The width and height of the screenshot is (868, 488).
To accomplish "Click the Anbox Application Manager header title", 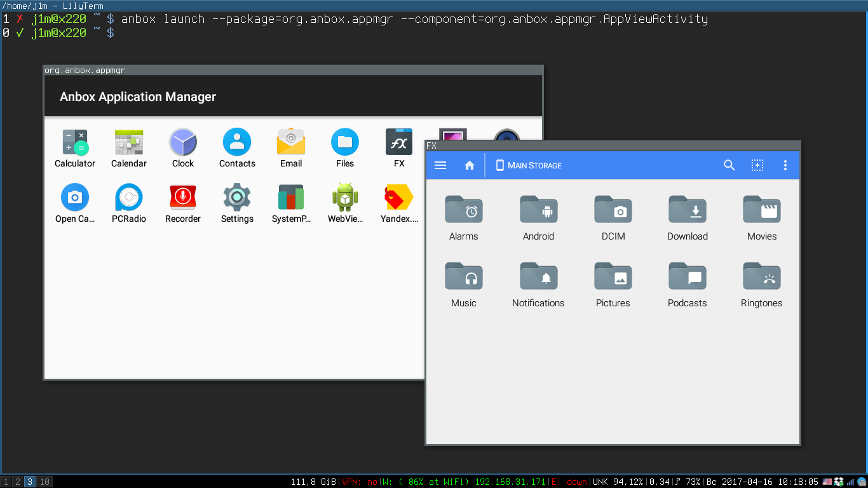I will pos(138,97).
